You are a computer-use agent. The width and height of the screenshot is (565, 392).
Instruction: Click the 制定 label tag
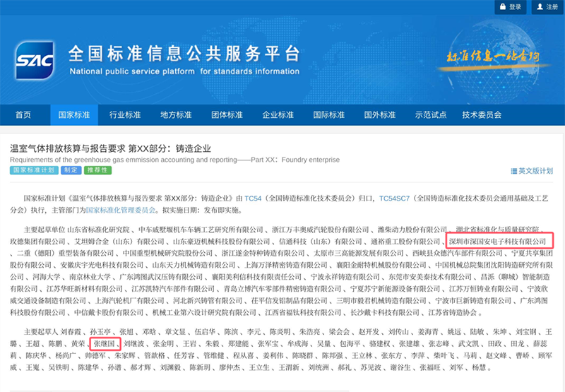(71, 171)
